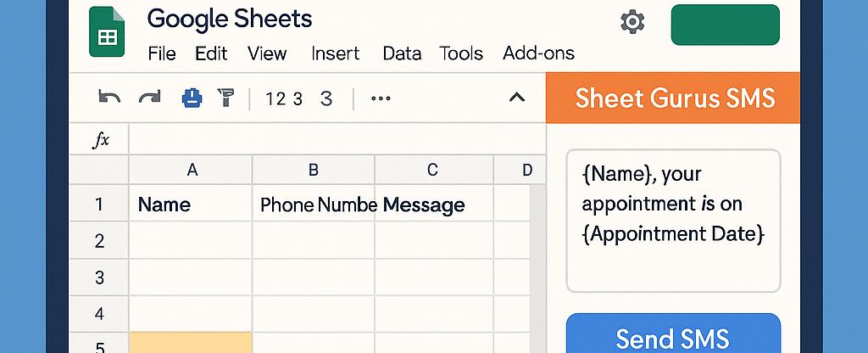
Task: Select row 1 header
Action: 99,204
